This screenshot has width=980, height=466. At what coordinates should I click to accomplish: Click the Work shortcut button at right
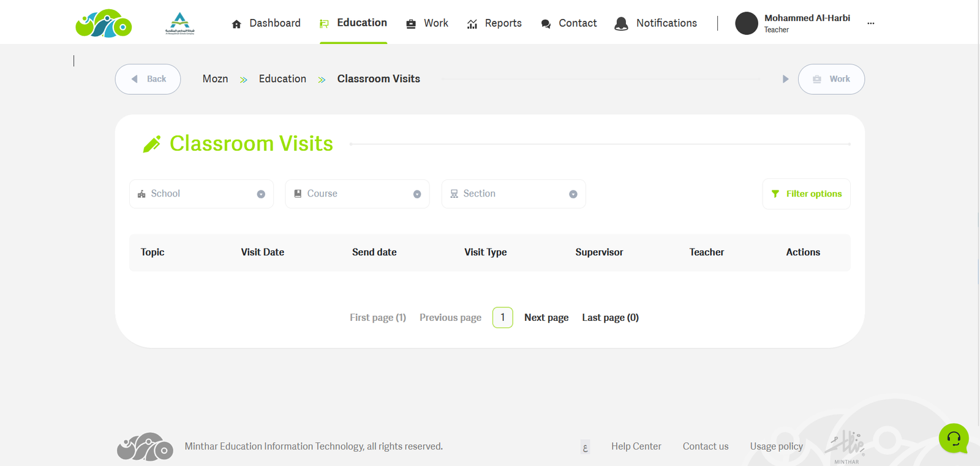coord(831,79)
